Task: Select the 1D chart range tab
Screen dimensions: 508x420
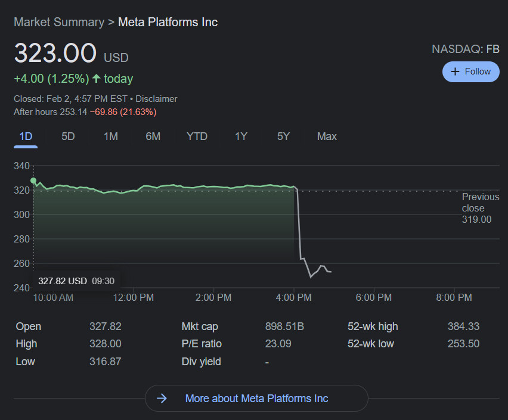Action: [x=26, y=136]
